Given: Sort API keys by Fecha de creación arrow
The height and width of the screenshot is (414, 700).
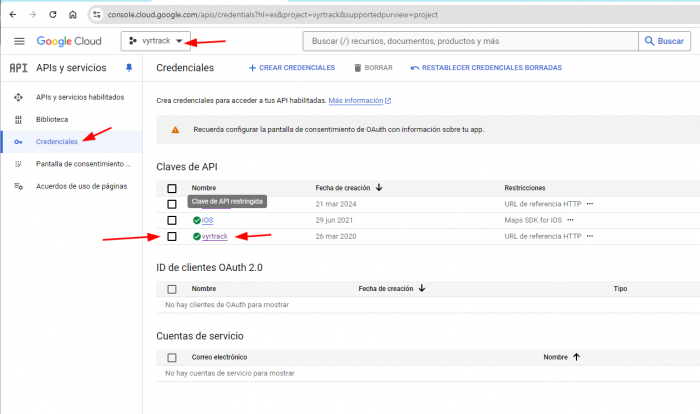Looking at the screenshot, I should 379,188.
